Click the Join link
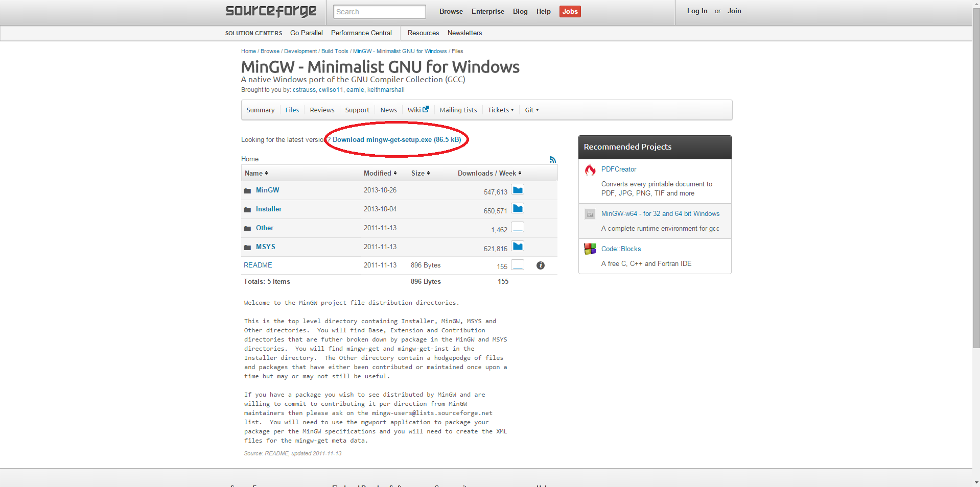The image size is (980, 487). (x=734, y=11)
